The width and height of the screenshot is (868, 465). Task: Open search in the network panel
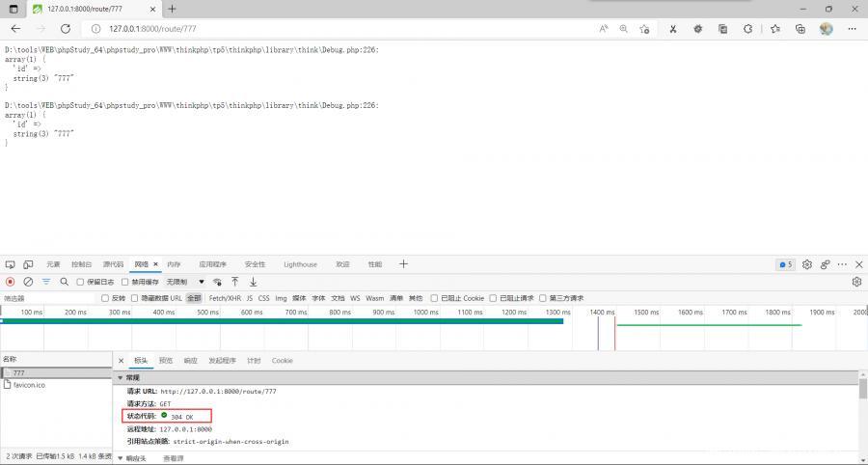[x=65, y=282]
